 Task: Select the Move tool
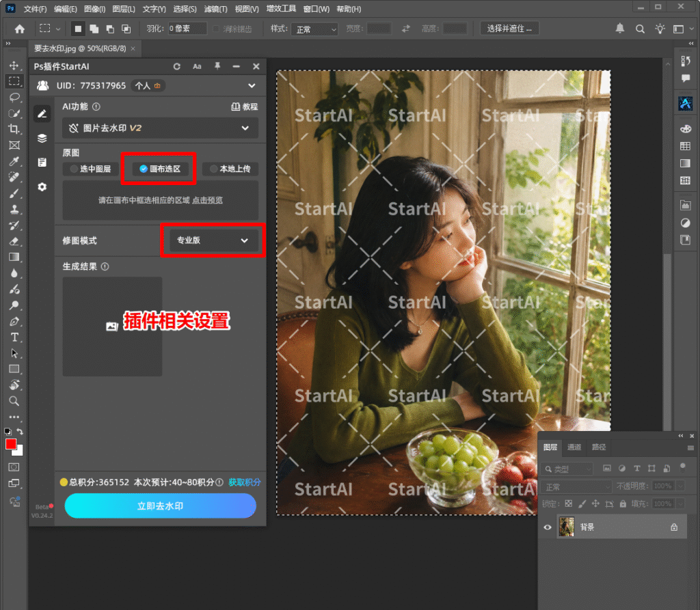pos(14,65)
